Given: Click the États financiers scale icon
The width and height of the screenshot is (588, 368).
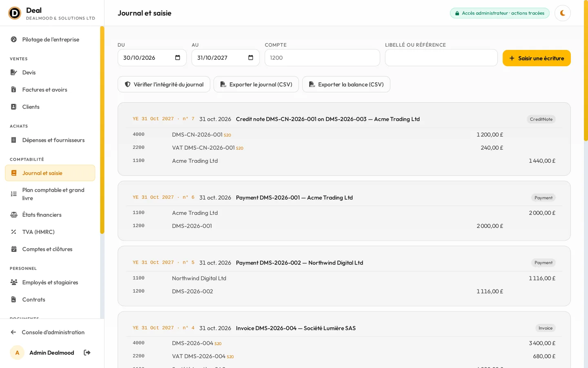Looking at the screenshot, I should coord(14,215).
